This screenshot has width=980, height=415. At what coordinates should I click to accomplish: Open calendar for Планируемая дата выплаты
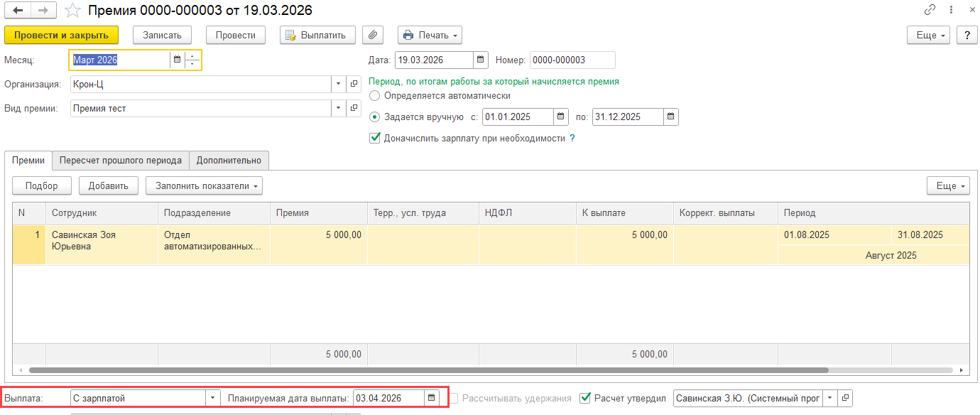pos(432,399)
